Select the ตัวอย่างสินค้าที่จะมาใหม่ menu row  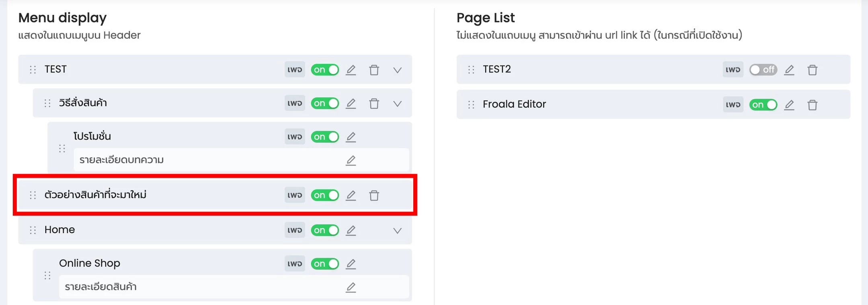point(215,195)
